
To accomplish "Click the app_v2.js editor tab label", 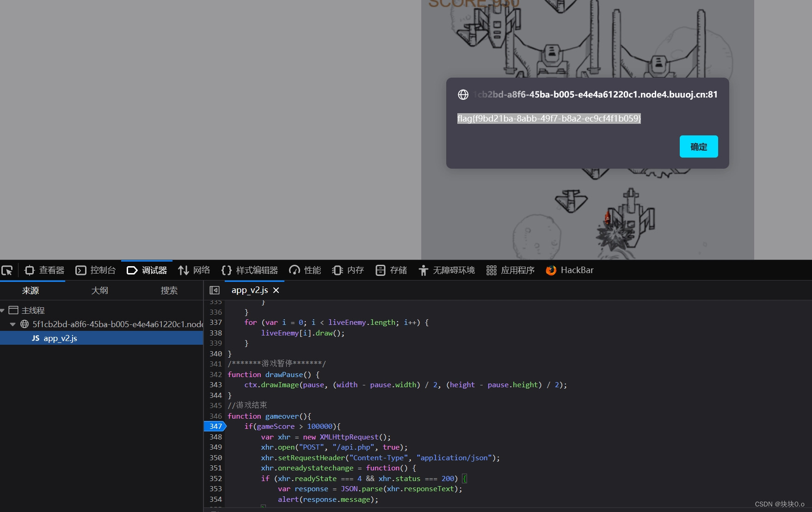I will tap(250, 290).
